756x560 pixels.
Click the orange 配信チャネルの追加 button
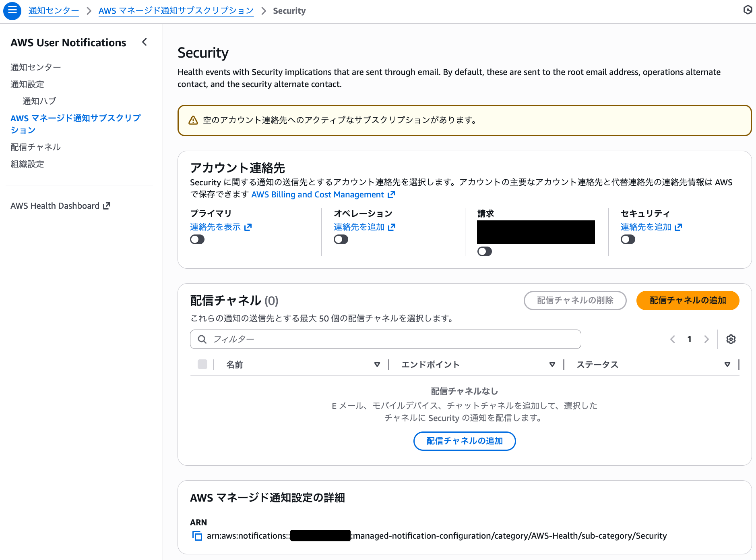pos(688,300)
